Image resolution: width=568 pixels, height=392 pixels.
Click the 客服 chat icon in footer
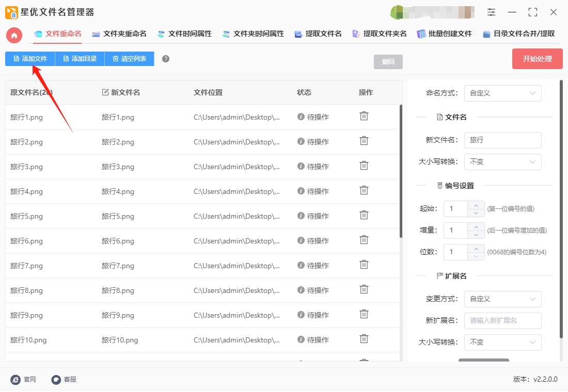pyautogui.click(x=56, y=380)
